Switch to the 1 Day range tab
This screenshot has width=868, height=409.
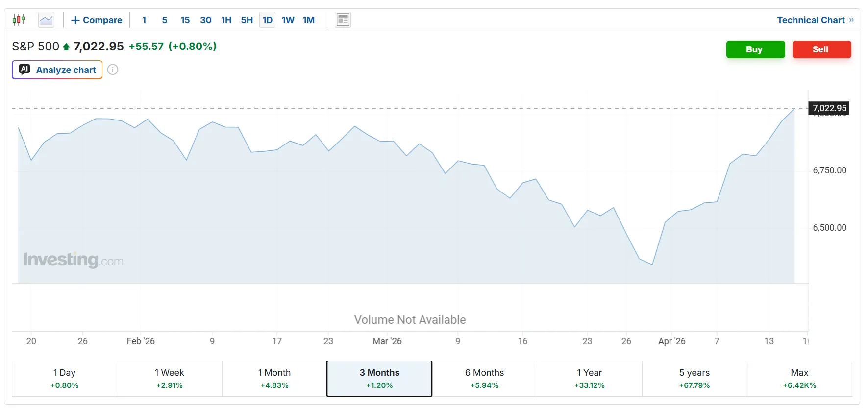(x=64, y=379)
